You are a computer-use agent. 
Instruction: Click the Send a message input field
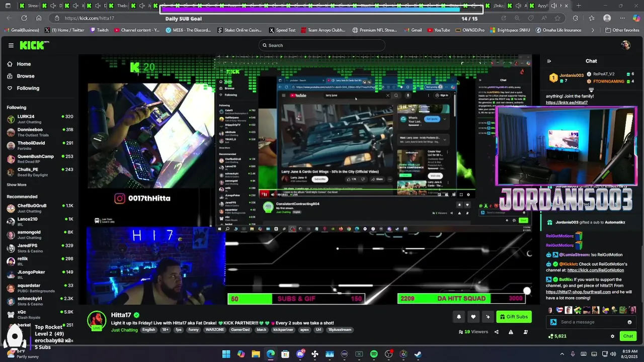[x=592, y=322]
